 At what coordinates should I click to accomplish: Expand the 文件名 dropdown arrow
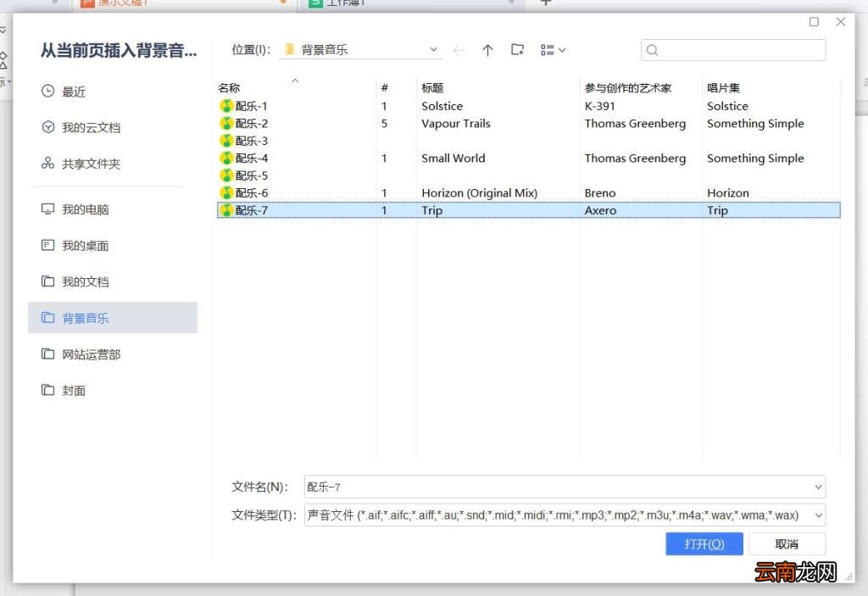(x=818, y=487)
